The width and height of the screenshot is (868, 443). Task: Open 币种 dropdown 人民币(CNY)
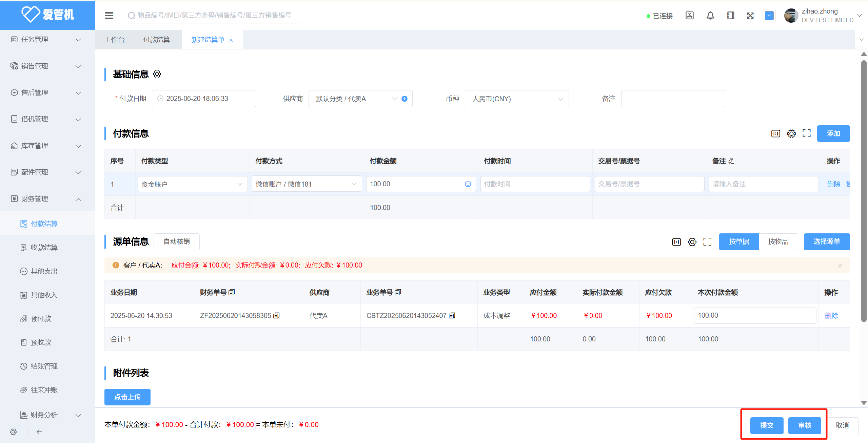coord(517,99)
